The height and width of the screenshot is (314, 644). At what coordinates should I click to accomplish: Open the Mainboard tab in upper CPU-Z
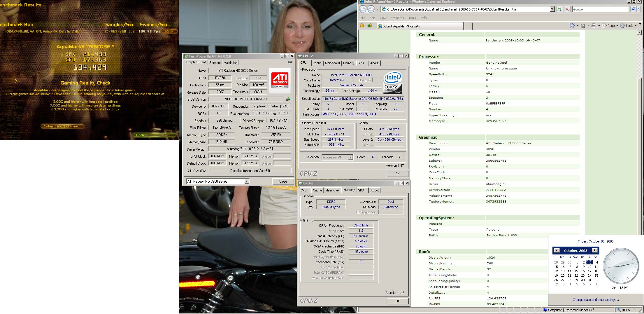pyautogui.click(x=332, y=63)
